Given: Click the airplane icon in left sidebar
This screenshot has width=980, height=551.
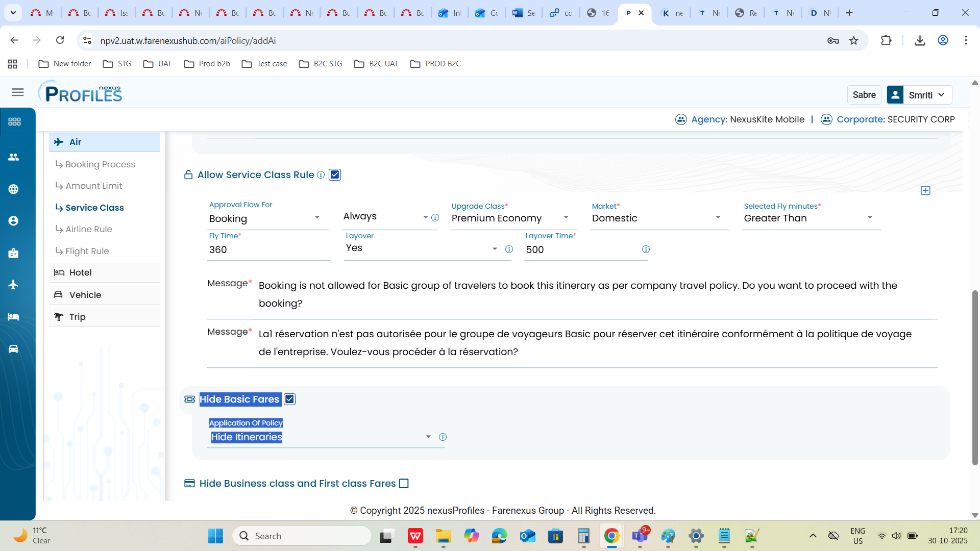Looking at the screenshot, I should point(14,285).
